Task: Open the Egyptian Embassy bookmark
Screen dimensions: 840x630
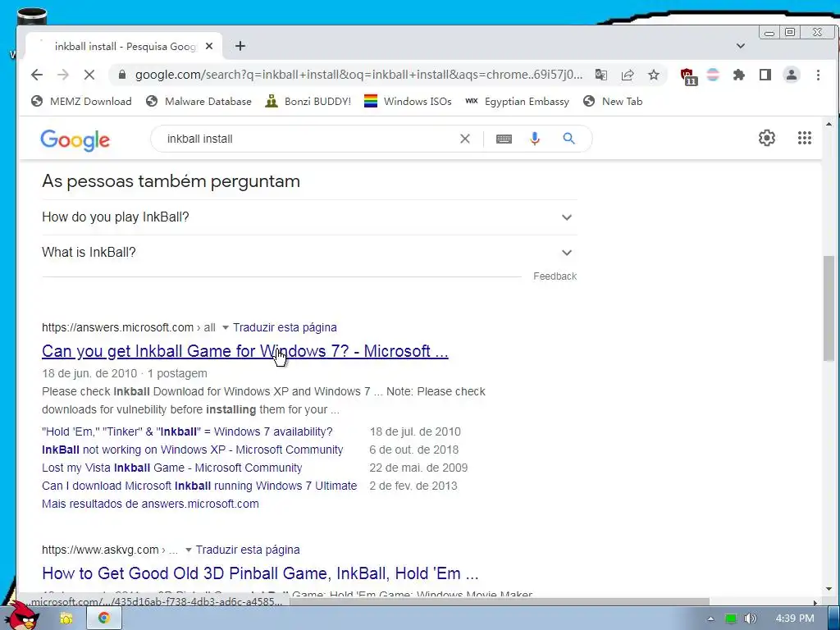Action: click(x=517, y=101)
